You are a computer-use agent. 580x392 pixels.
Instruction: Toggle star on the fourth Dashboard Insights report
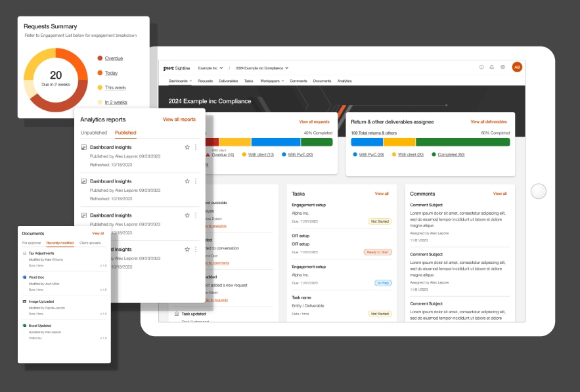tap(187, 250)
